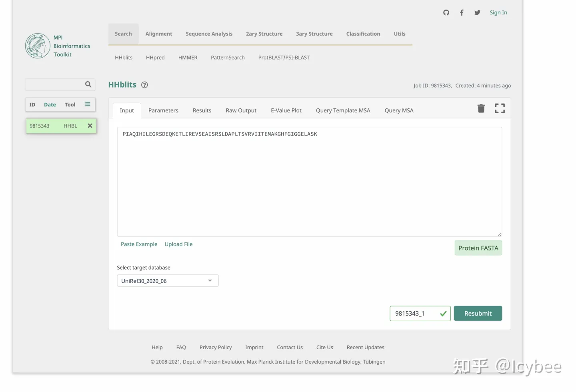The width and height of the screenshot is (576, 392).
Task: Click the Sign In link
Action: coord(498,12)
